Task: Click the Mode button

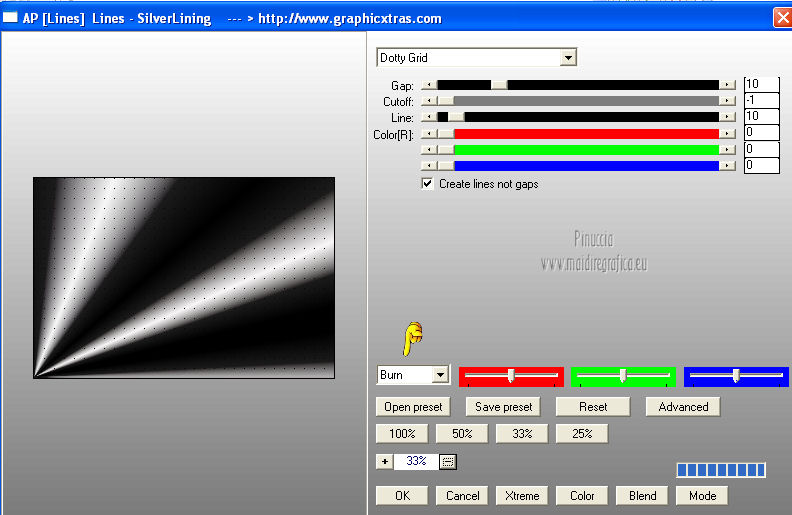Action: pos(702,496)
